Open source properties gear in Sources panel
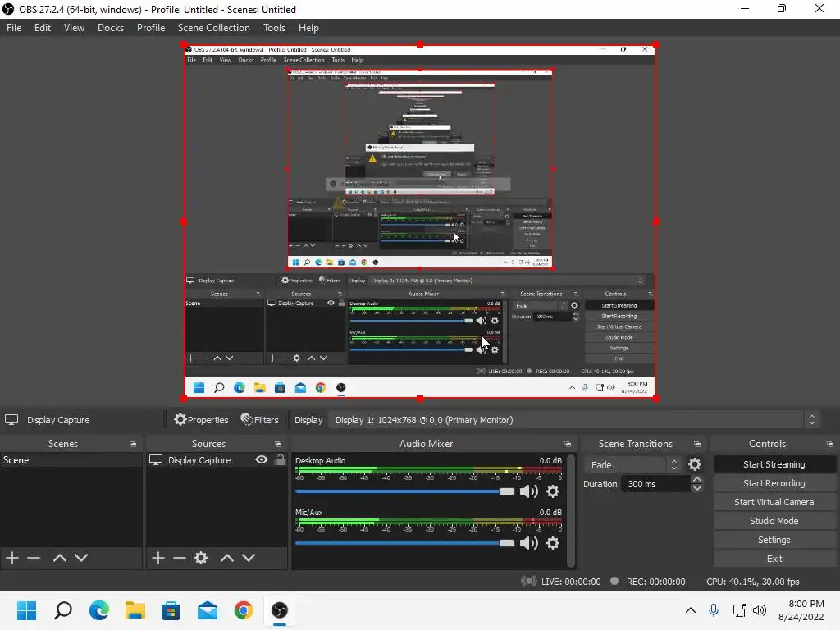The height and width of the screenshot is (630, 840). pyautogui.click(x=201, y=558)
